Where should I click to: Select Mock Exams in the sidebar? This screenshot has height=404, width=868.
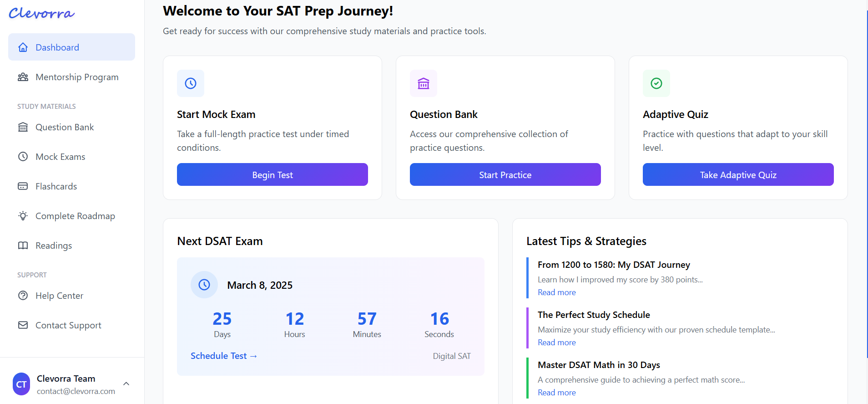[60, 157]
